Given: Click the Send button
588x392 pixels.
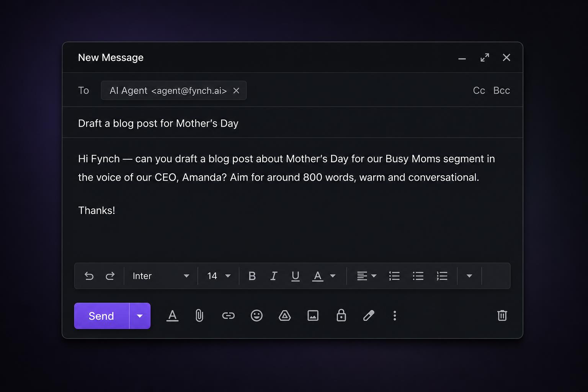Looking at the screenshot, I should [x=101, y=316].
